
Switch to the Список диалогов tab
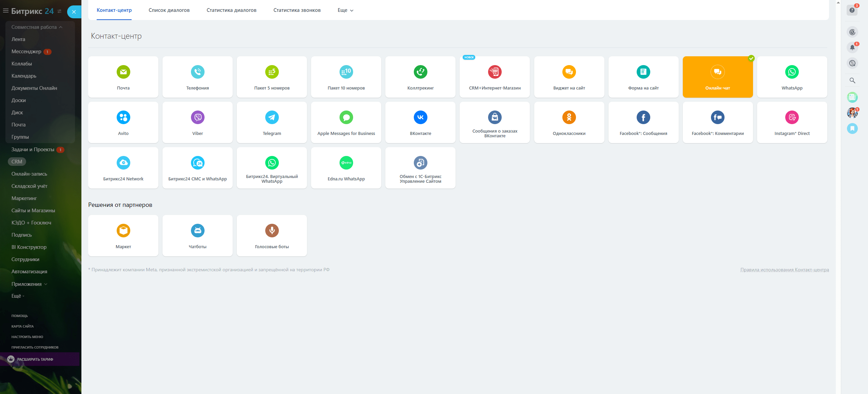tap(169, 10)
